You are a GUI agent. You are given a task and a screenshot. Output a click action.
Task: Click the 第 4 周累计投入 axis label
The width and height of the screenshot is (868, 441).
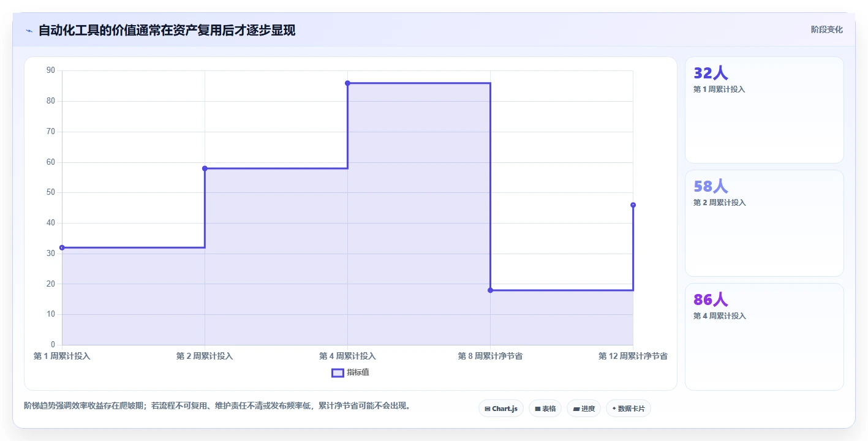click(347, 356)
